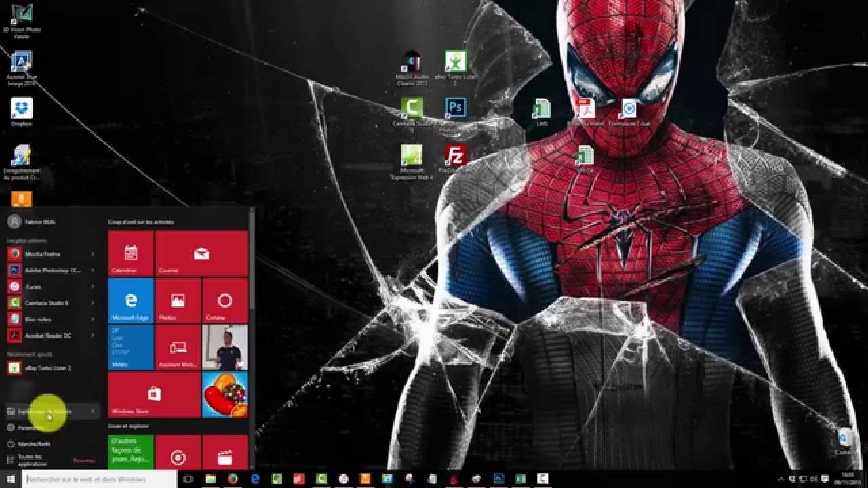This screenshot has height=488, width=868.
Task: Launch the Microsoft Edge tile in Start menu
Action: [131, 300]
